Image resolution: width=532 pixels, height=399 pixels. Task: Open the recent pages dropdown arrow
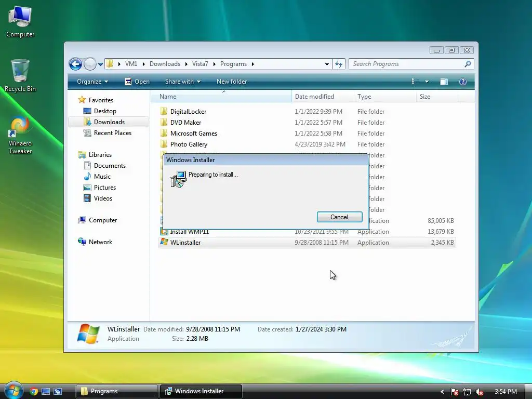(100, 64)
